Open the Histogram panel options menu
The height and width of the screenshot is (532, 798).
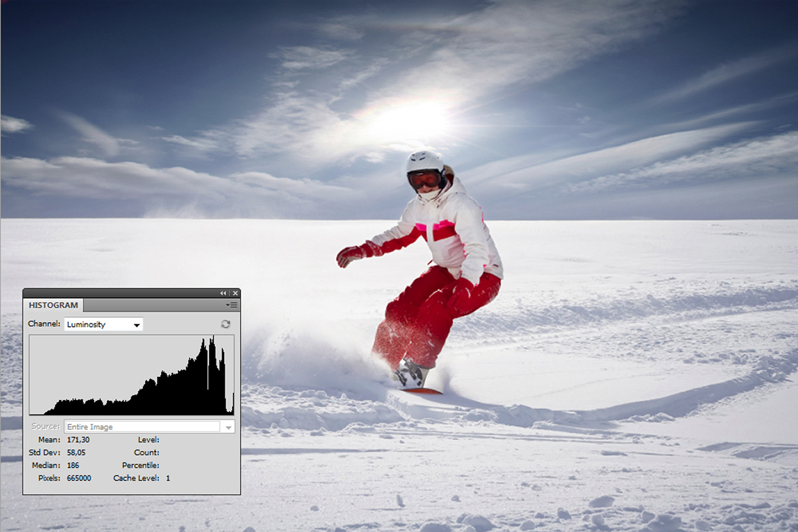pyautogui.click(x=232, y=305)
